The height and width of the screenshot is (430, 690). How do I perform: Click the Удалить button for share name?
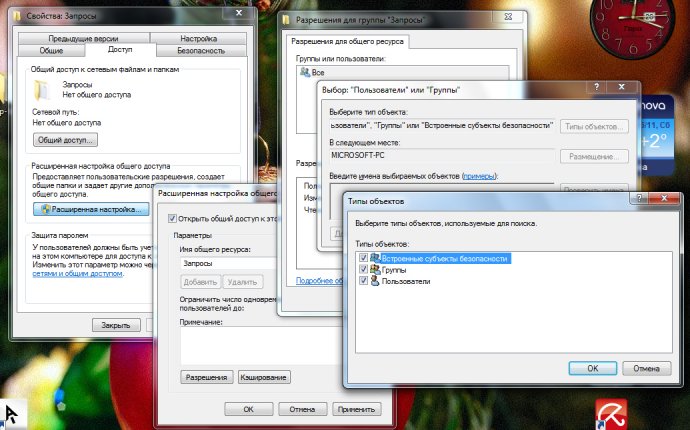[x=242, y=282]
